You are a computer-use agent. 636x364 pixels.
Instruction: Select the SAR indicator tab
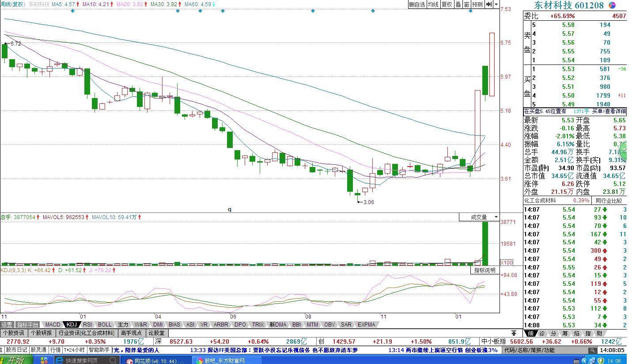346,325
